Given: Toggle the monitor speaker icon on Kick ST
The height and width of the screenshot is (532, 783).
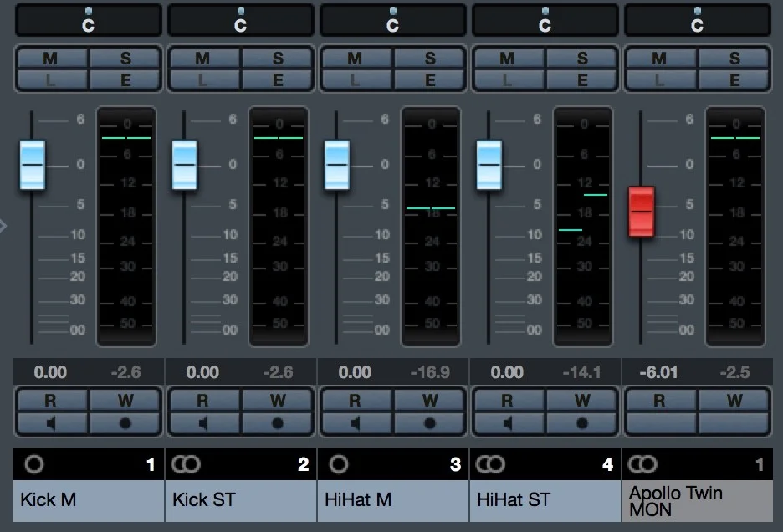Looking at the screenshot, I should pyautogui.click(x=204, y=423).
